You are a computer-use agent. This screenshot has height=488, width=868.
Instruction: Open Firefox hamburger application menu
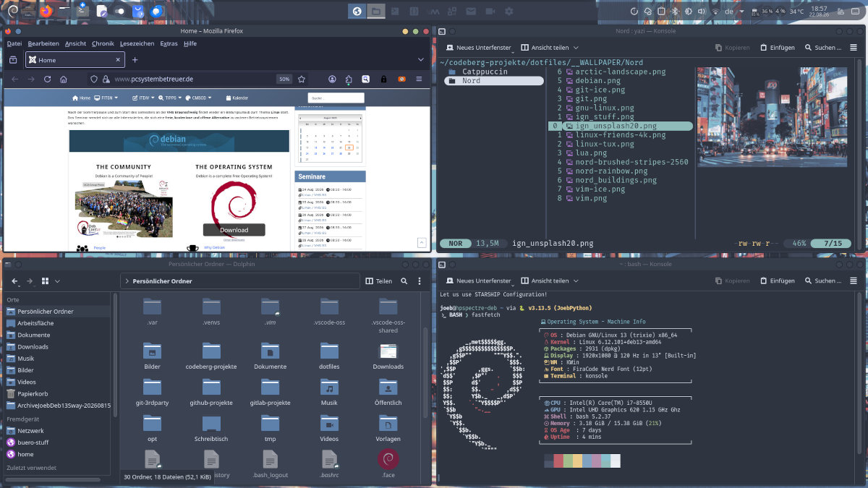click(x=419, y=79)
